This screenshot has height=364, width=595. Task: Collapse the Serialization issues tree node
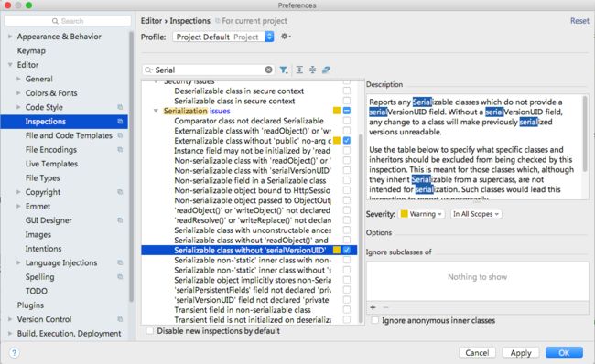tap(156, 111)
